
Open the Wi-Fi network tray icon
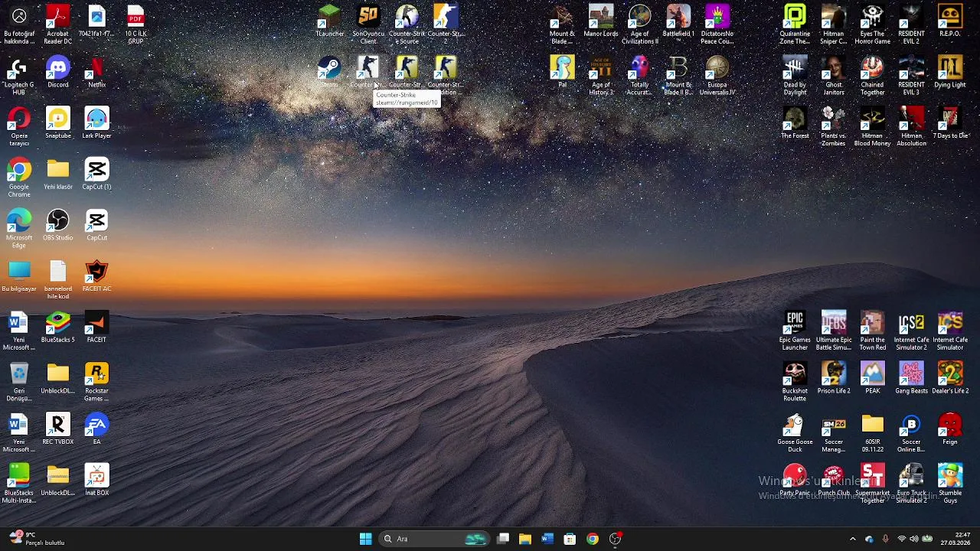pos(901,539)
